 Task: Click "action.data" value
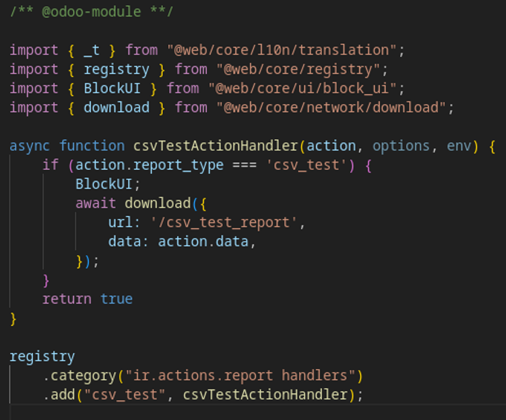tap(203, 242)
